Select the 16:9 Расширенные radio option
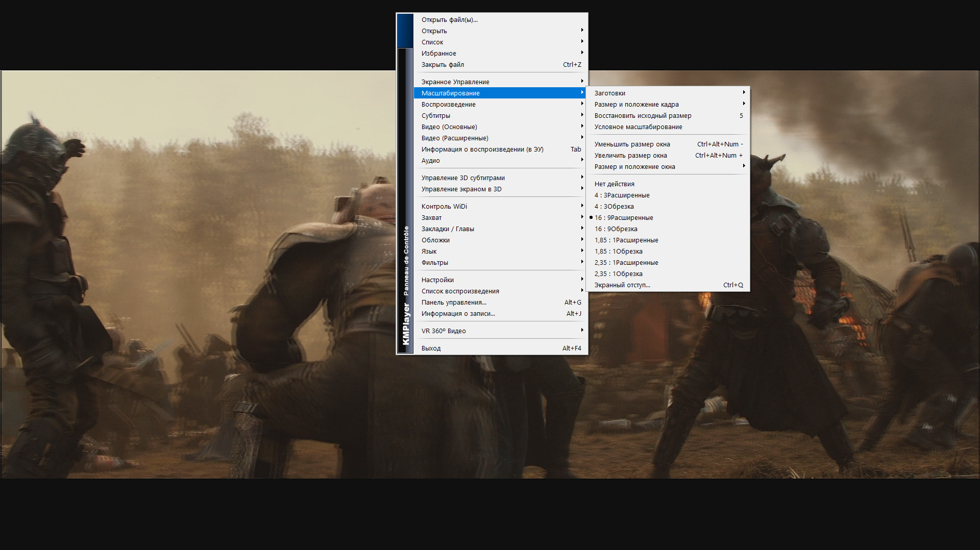 623,218
